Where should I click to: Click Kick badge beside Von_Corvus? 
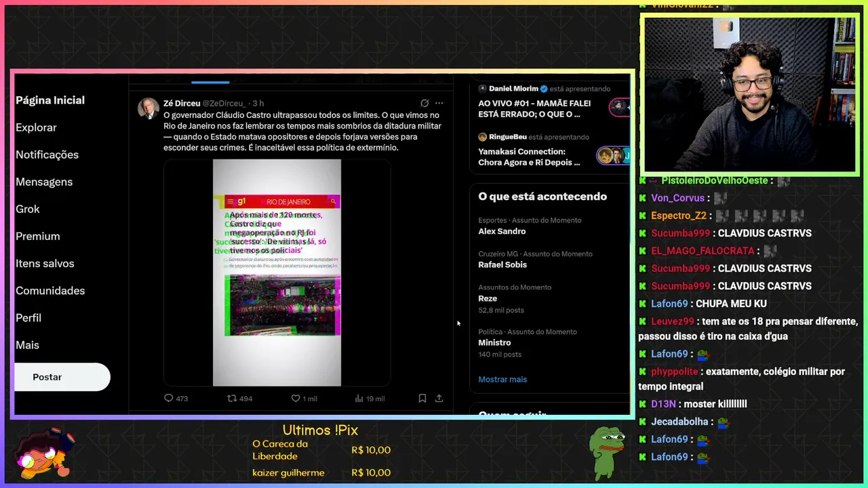pos(643,198)
